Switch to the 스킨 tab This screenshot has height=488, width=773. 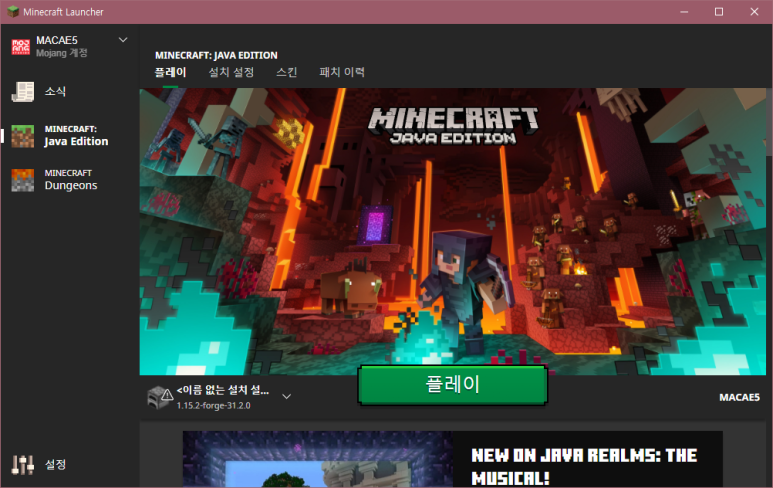[286, 72]
